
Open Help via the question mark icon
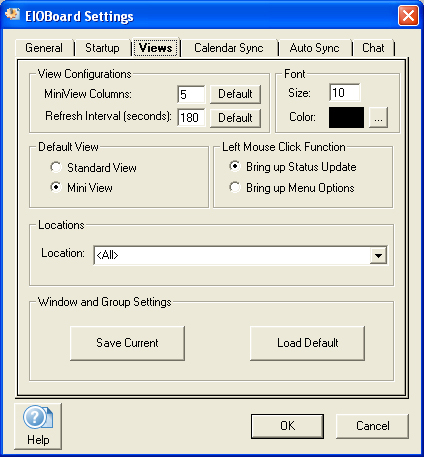[x=38, y=426]
